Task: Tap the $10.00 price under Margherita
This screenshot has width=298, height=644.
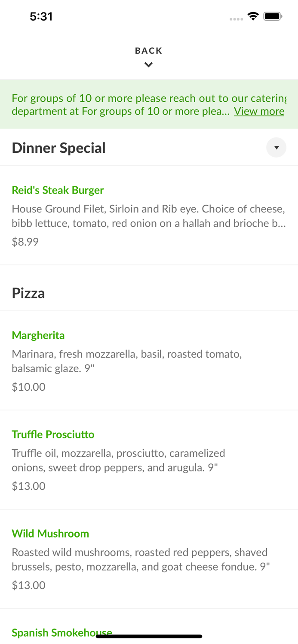Action: 28,387
